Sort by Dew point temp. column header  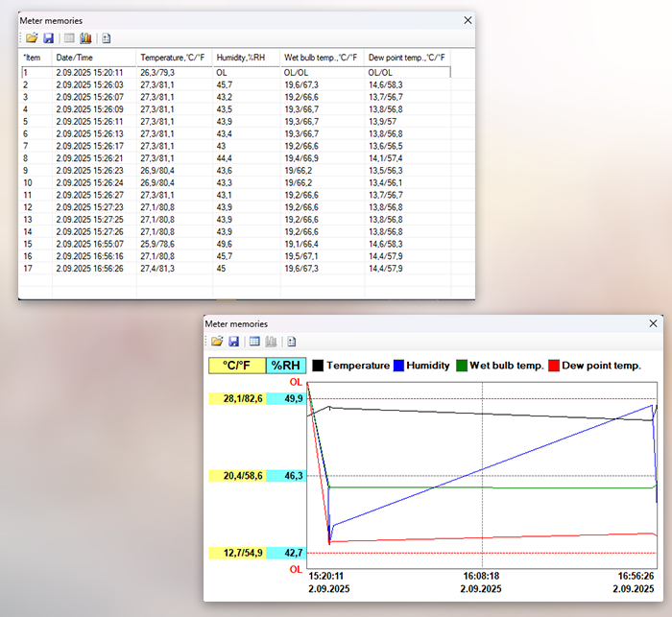[x=406, y=58]
